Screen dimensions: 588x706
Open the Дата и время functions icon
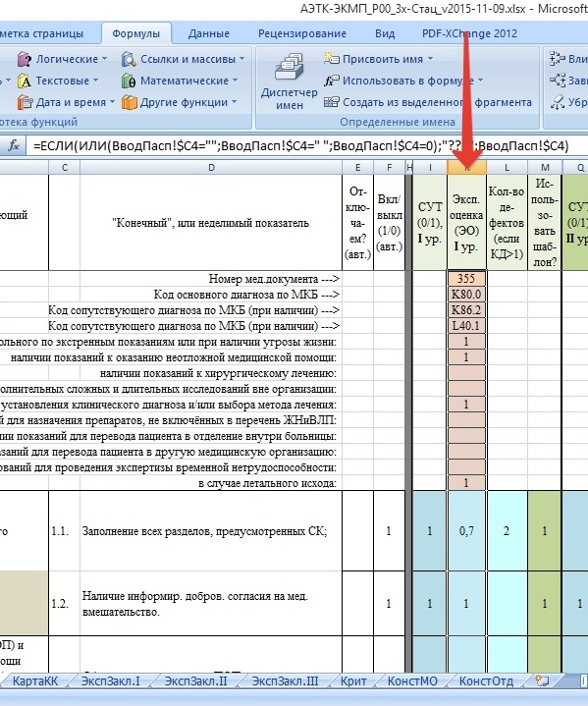[25, 103]
